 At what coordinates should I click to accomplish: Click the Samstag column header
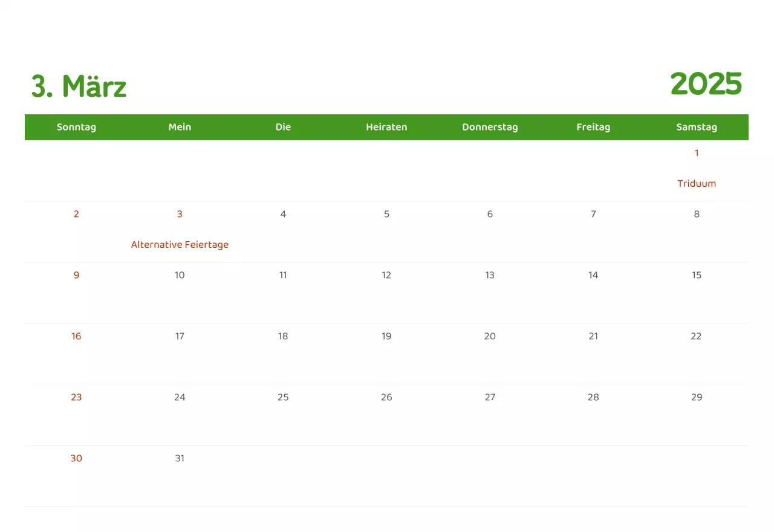pos(697,127)
